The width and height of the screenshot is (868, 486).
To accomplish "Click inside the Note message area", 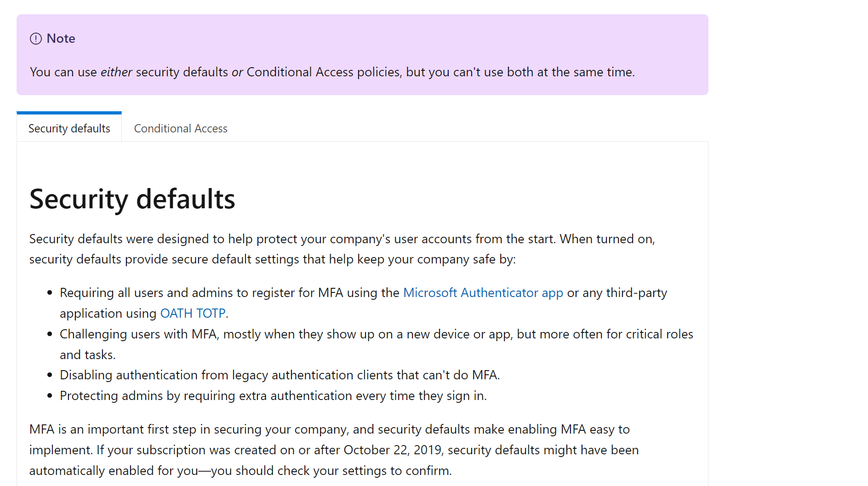I will 332,72.
